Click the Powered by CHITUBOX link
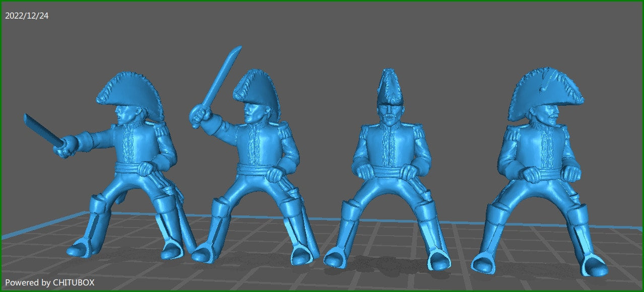The height and width of the screenshot is (292, 644). click(x=50, y=283)
